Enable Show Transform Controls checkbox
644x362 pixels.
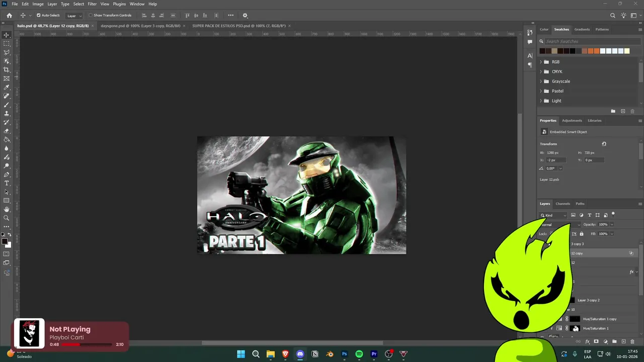(x=91, y=16)
